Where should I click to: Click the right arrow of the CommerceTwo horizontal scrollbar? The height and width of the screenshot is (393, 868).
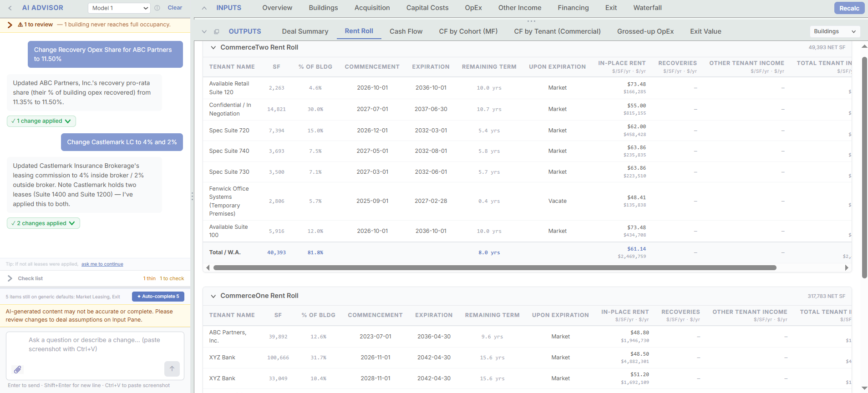pyautogui.click(x=847, y=267)
